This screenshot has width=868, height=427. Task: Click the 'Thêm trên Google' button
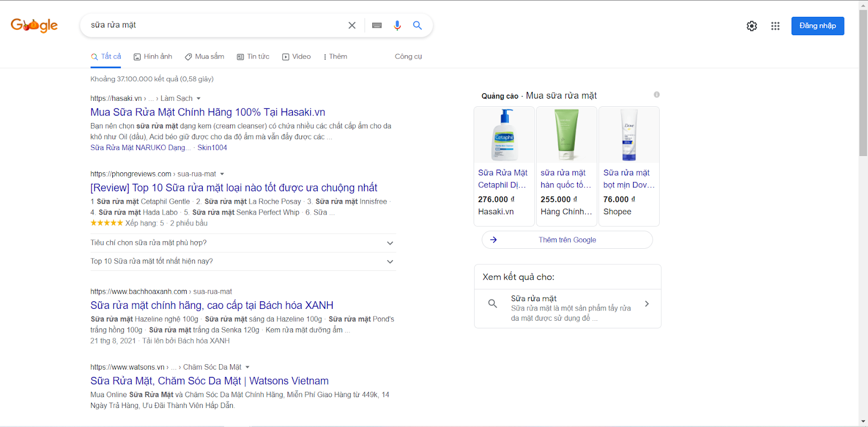(x=567, y=240)
